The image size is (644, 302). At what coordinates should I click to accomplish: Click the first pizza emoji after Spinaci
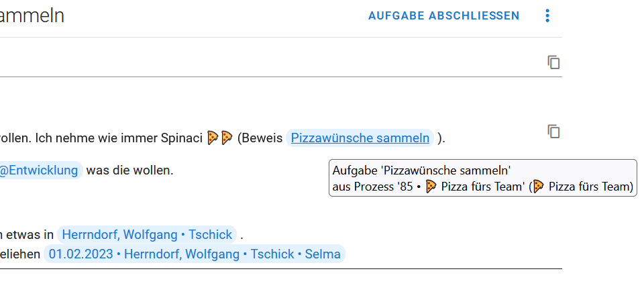(x=213, y=138)
